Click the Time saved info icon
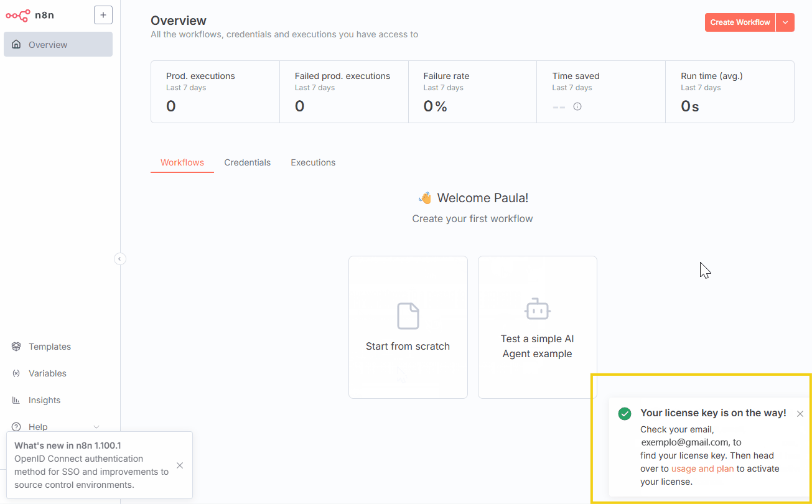Viewport: 812px width, 504px height. click(x=577, y=106)
